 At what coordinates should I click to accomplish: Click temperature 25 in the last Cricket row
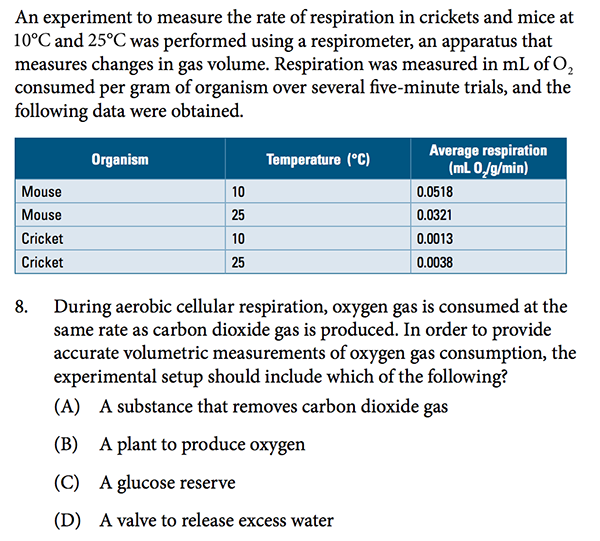point(238,263)
